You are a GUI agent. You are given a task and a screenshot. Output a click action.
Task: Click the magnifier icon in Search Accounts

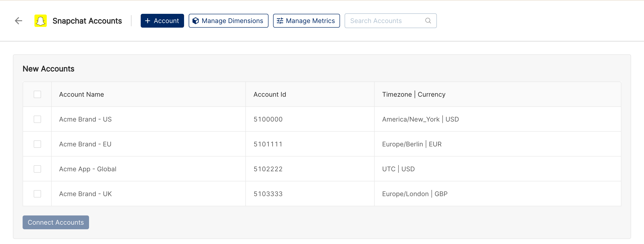pos(428,21)
